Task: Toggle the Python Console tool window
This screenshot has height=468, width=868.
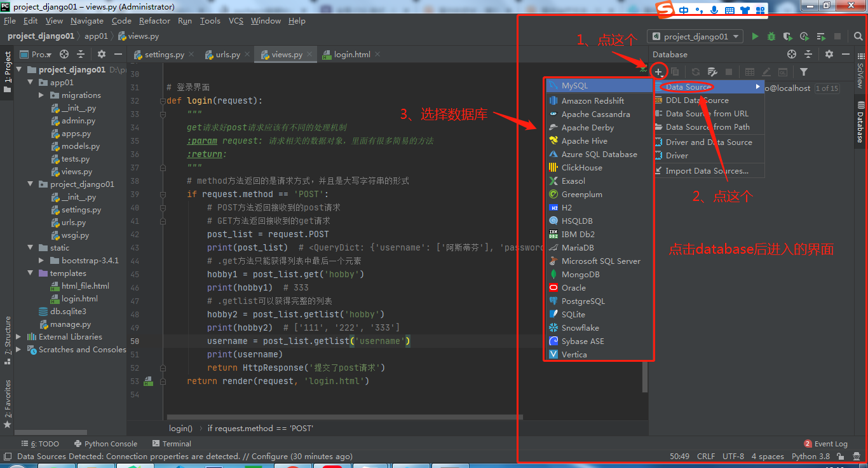Action: pos(105,444)
